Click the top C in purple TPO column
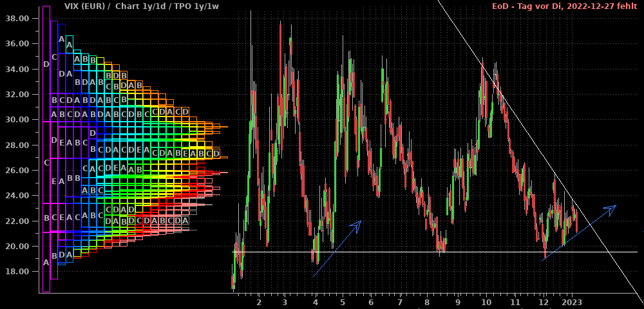Viewport: 644px width, 309px height. pyautogui.click(x=54, y=57)
